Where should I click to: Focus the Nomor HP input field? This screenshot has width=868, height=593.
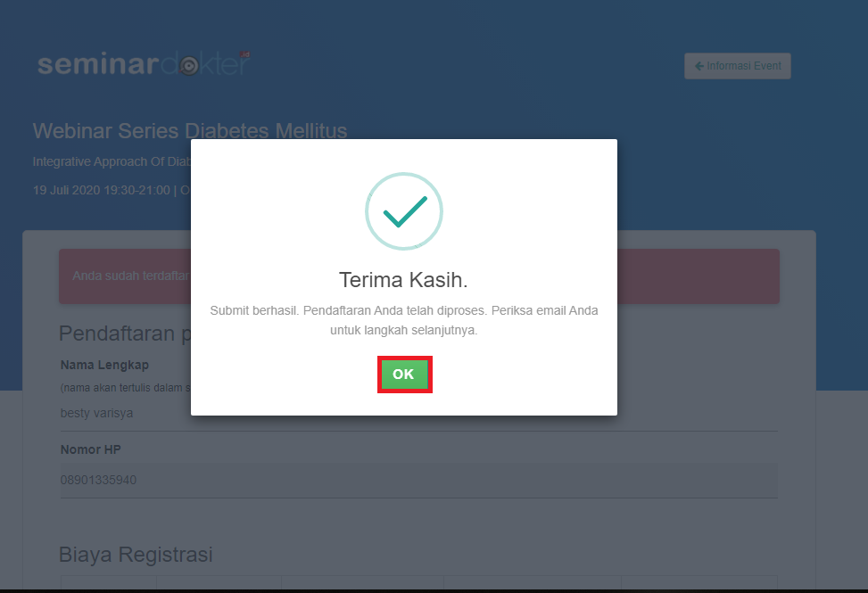417,480
